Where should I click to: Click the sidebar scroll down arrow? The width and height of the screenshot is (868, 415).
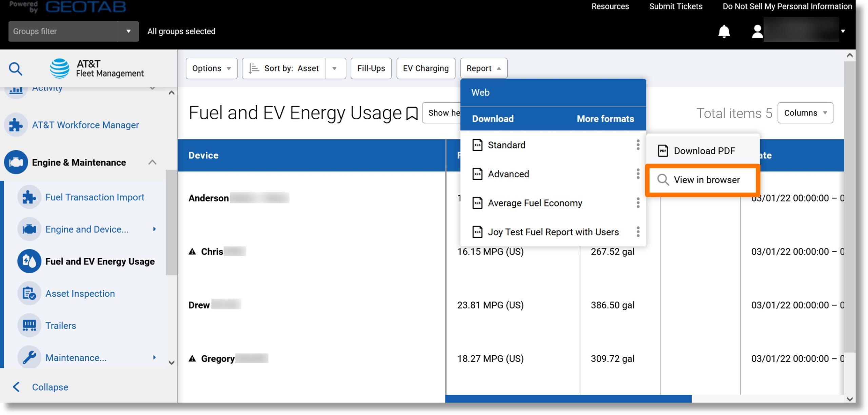pyautogui.click(x=172, y=363)
